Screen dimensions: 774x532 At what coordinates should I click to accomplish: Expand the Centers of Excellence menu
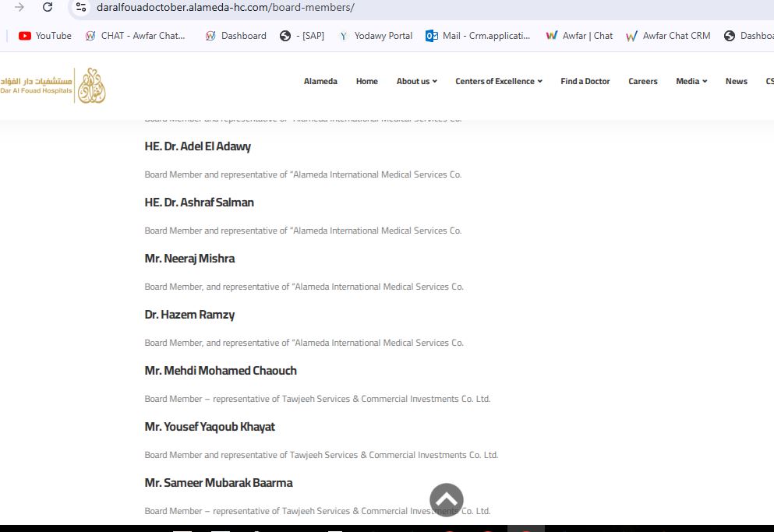pyautogui.click(x=499, y=82)
